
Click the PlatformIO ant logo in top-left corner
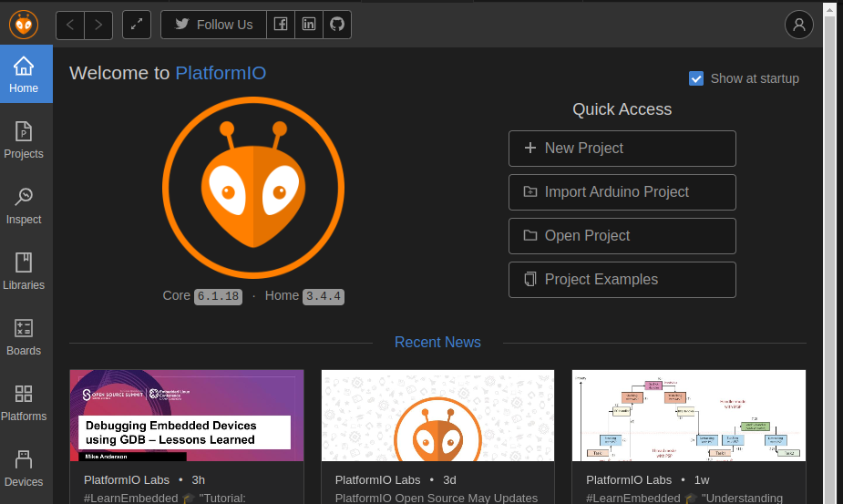click(24, 25)
